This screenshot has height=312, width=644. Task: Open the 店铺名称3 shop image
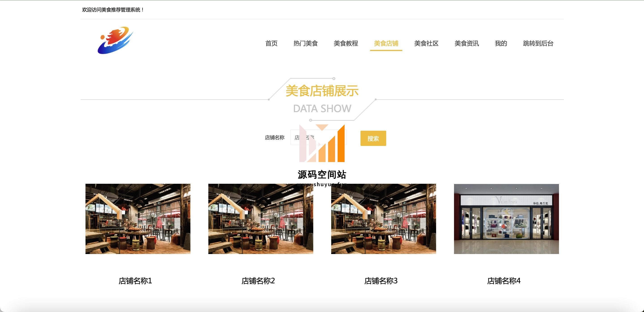(384, 219)
